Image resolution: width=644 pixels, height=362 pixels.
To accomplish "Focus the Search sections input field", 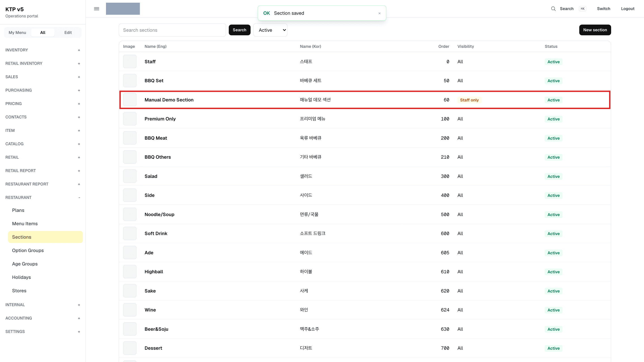I will 172,30.
